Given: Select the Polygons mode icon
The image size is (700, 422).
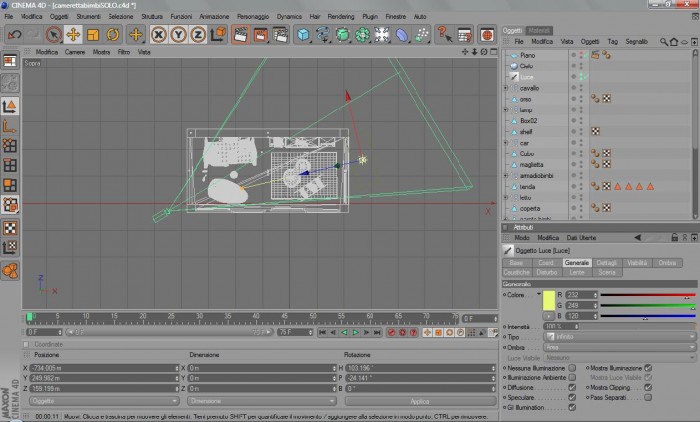Looking at the screenshot, I should pyautogui.click(x=10, y=185).
